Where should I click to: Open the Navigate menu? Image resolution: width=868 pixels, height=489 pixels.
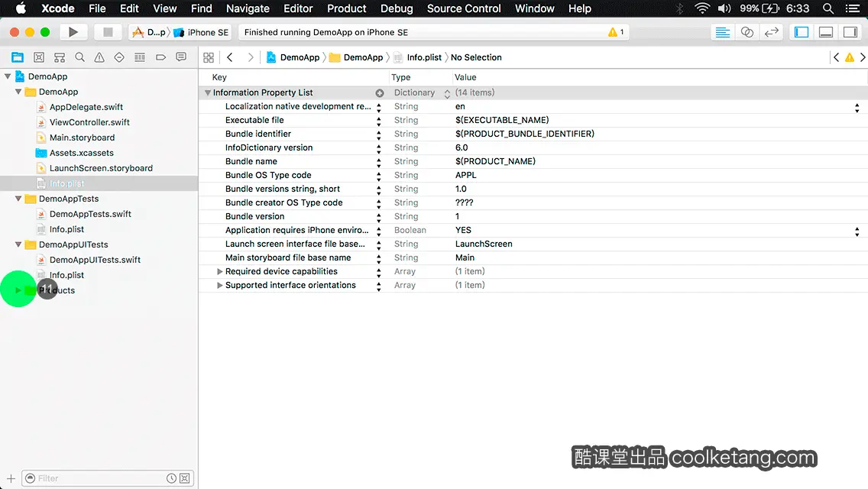point(248,8)
